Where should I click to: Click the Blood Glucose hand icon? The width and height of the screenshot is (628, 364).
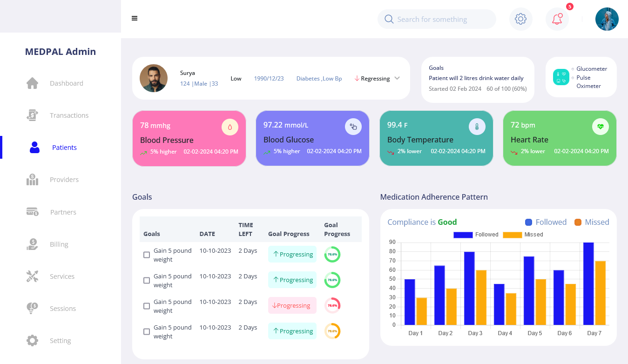coord(353,127)
